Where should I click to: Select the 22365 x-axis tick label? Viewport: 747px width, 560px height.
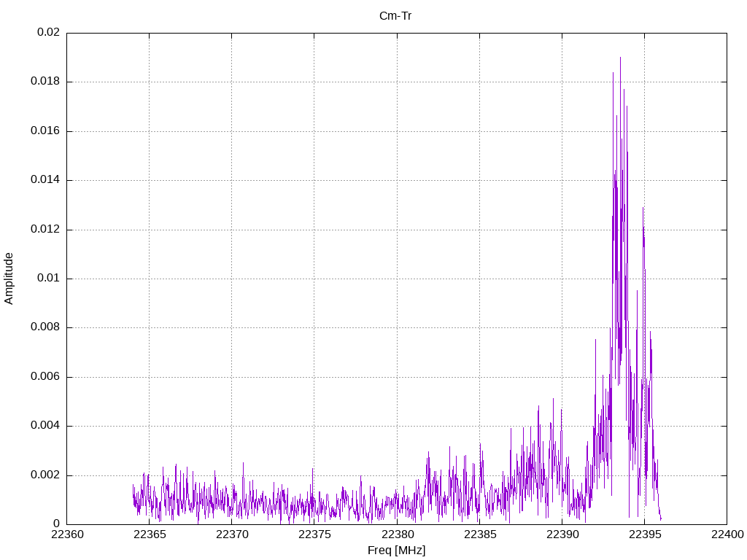pyautogui.click(x=149, y=534)
